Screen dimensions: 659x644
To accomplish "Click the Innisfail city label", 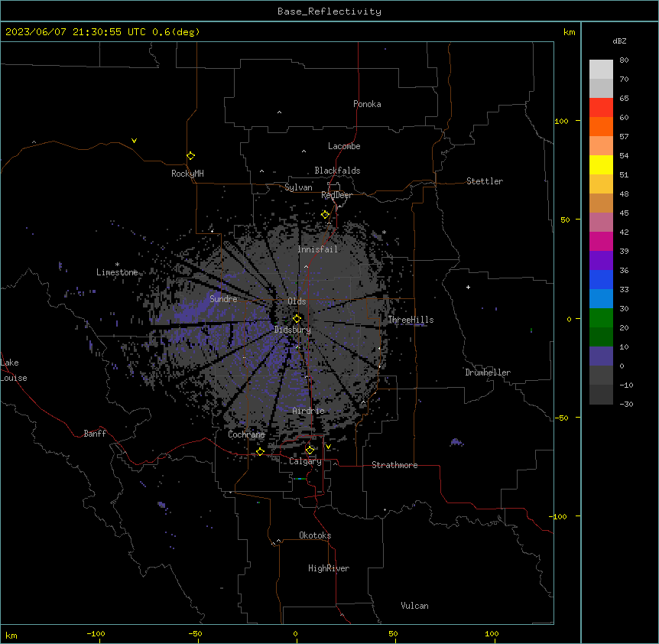I will (317, 249).
